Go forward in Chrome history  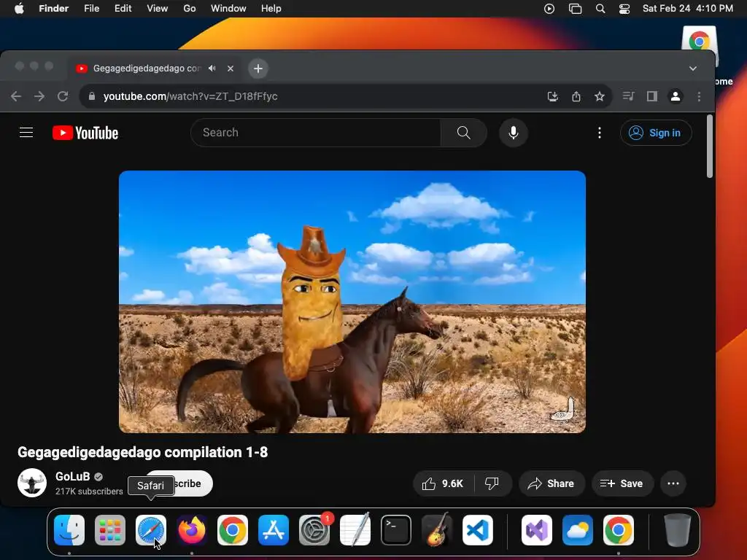tap(39, 96)
